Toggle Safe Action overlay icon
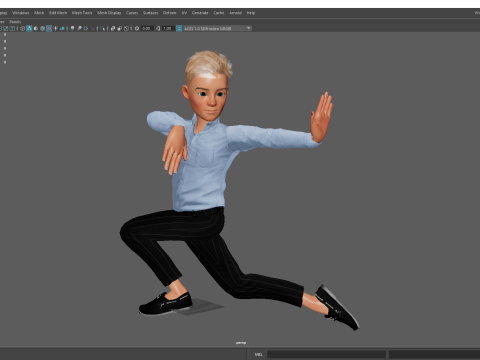This screenshot has height=360, width=480. pos(5,28)
